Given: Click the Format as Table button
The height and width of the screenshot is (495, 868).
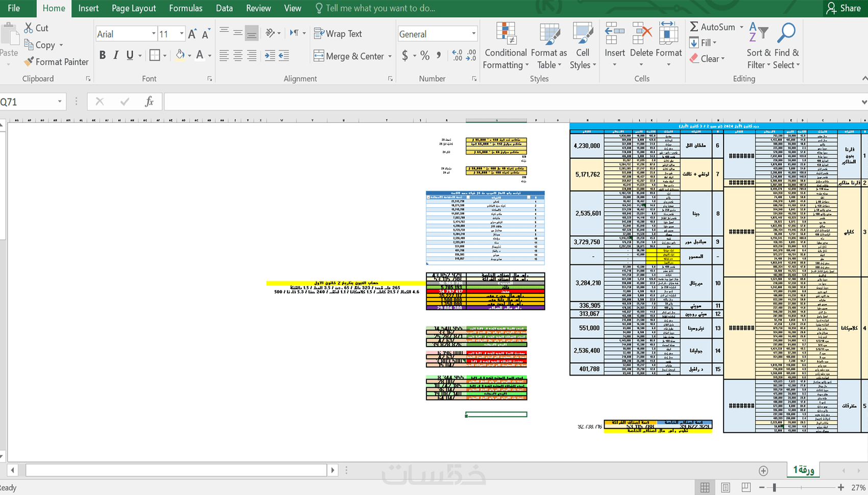Looking at the screenshot, I should click(x=549, y=46).
